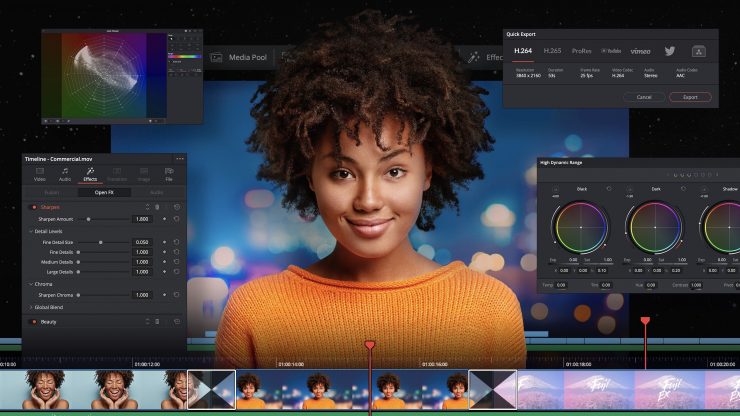Delete the Sharpen effect with trash icon
Screen dimensions: 740x416
pyautogui.click(x=157, y=207)
